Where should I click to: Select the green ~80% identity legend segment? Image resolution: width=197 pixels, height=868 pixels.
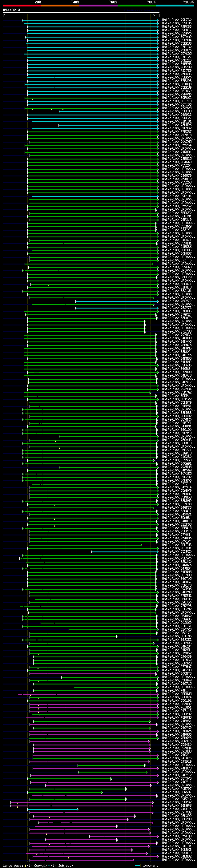pos(137,6)
